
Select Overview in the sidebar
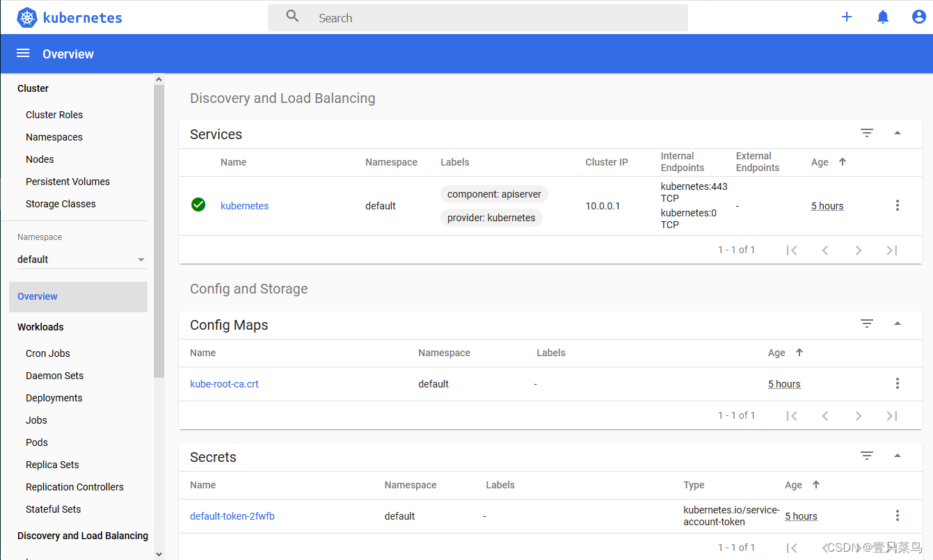point(78,296)
